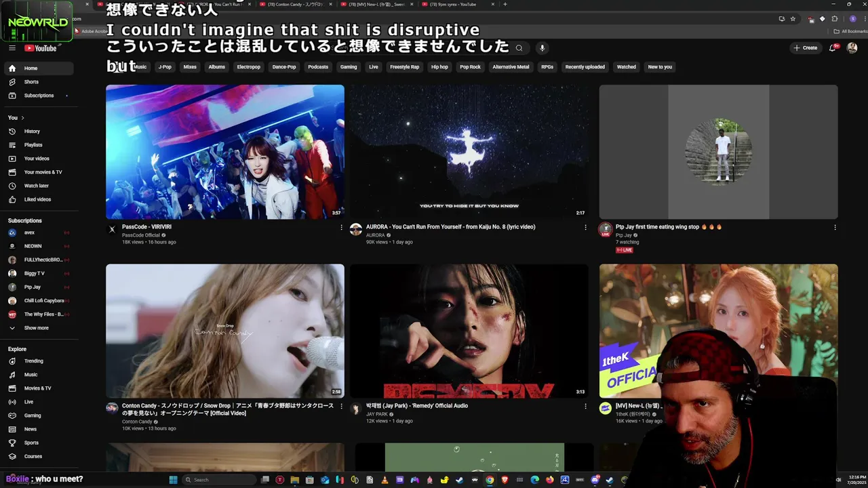Click the voice search microphone
The height and width of the screenshot is (488, 868).
[x=542, y=48]
